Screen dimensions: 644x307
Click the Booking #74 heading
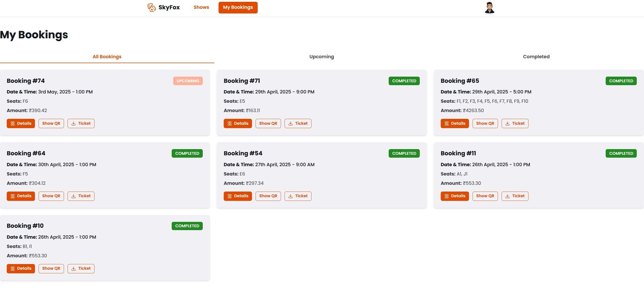(26, 81)
